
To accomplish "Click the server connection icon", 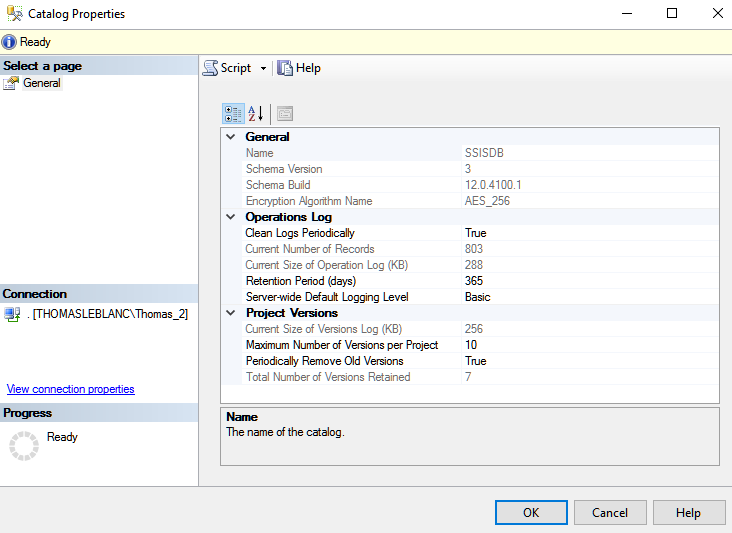I will (x=12, y=314).
